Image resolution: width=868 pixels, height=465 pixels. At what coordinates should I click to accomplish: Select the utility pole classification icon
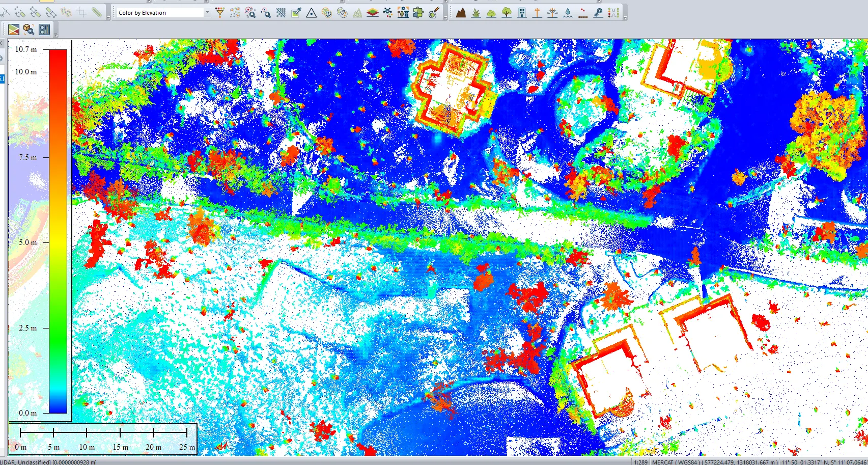coord(537,13)
